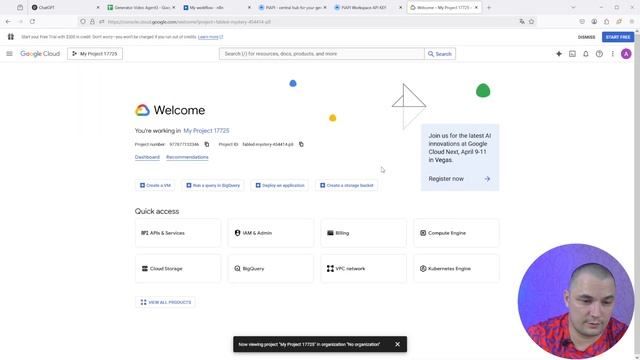Dismiss the free trial banner

click(586, 37)
